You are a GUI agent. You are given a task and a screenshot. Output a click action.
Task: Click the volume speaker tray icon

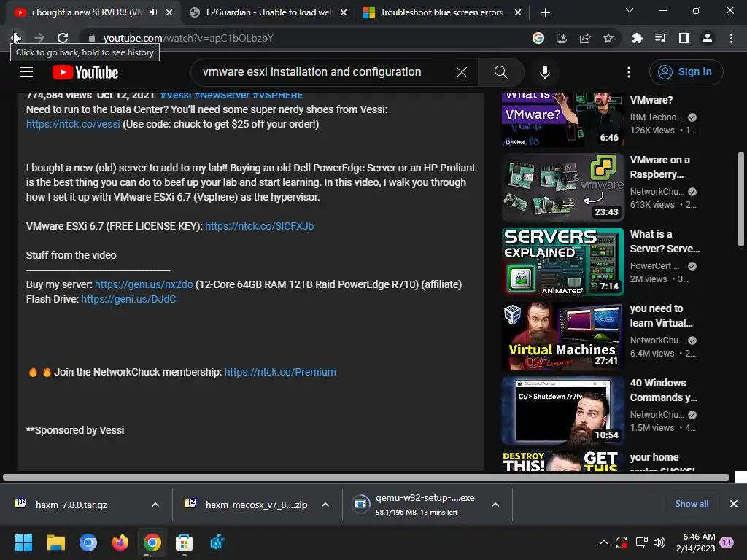659,542
